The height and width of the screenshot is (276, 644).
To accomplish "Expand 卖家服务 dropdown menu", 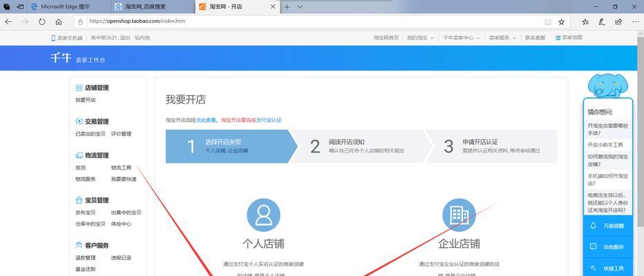I will [x=502, y=38].
